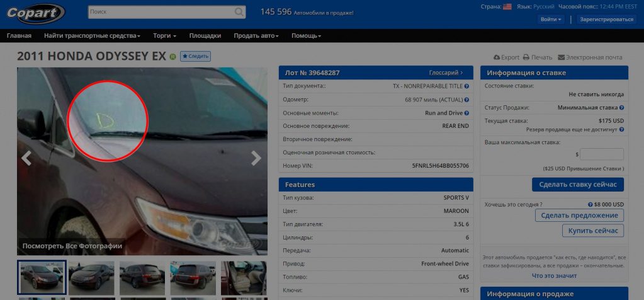Open help icon next to Run and Drive
This screenshot has height=300, width=644.
(466, 113)
